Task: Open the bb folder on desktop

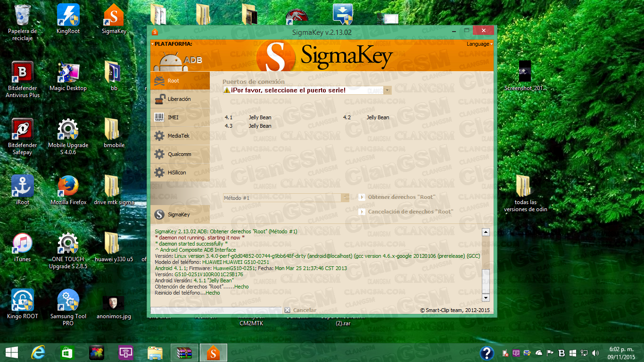Action: 114,76
